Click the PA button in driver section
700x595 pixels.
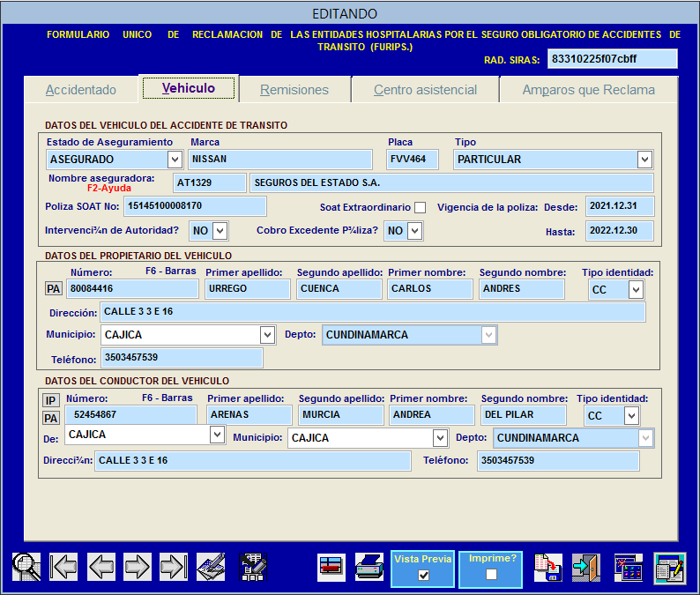pos(50,418)
